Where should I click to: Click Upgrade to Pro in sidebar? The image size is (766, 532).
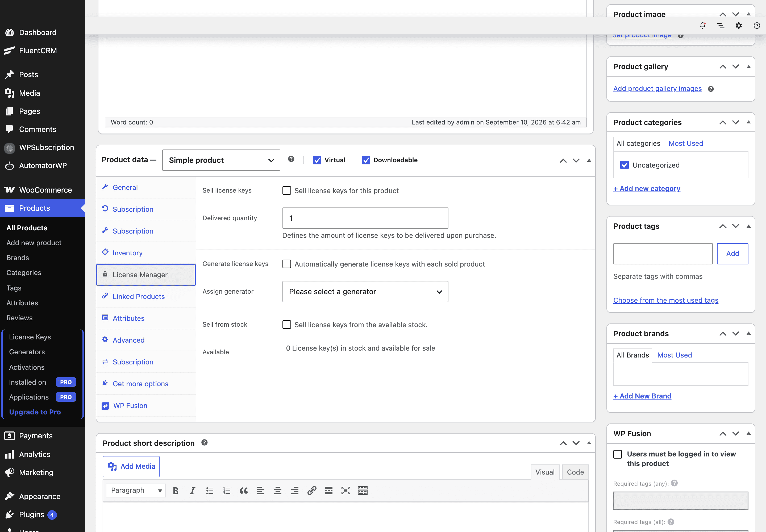pos(35,412)
